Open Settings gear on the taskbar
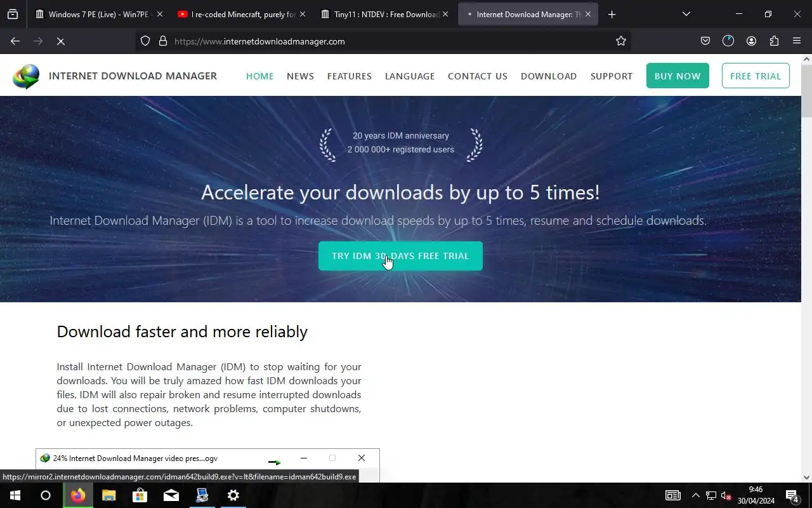812x508 pixels. coord(233,495)
